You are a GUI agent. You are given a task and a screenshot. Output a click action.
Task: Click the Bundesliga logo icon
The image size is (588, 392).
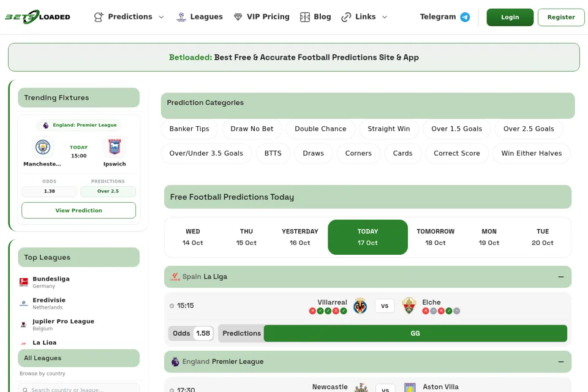(24, 282)
